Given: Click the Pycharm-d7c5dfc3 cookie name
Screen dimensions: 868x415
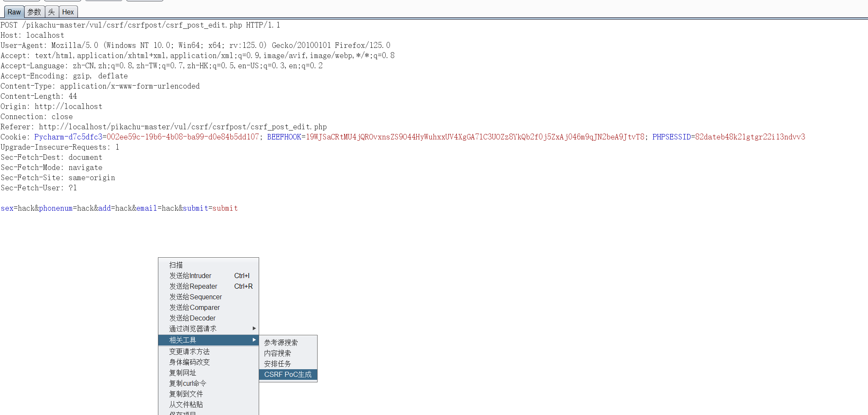Looking at the screenshot, I should (68, 137).
